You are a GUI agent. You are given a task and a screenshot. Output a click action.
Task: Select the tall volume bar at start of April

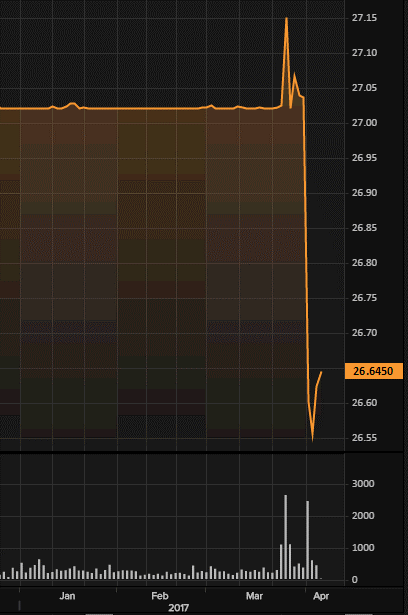coord(308,540)
